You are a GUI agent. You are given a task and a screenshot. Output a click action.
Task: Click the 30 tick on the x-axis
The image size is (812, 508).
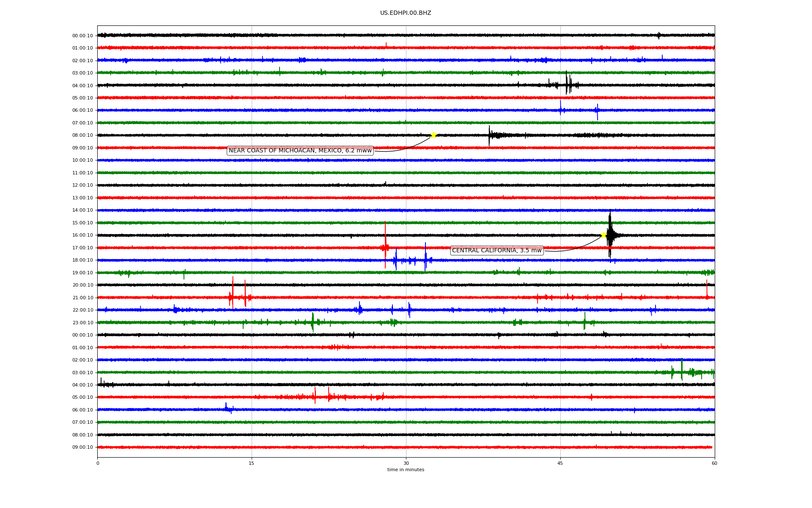click(x=406, y=463)
